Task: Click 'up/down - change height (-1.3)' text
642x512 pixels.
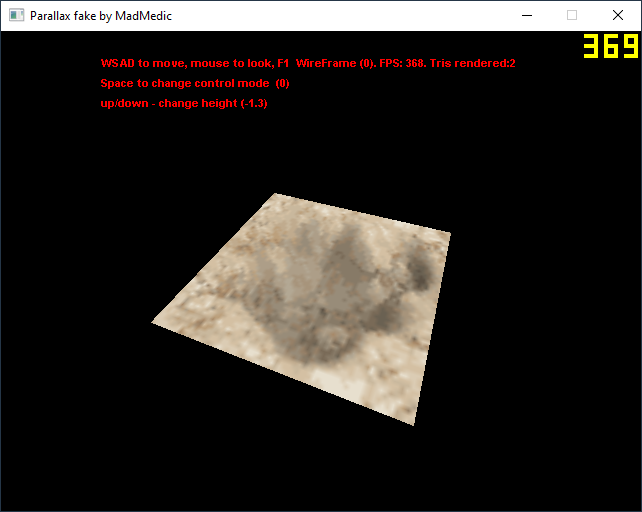Action: (x=184, y=103)
